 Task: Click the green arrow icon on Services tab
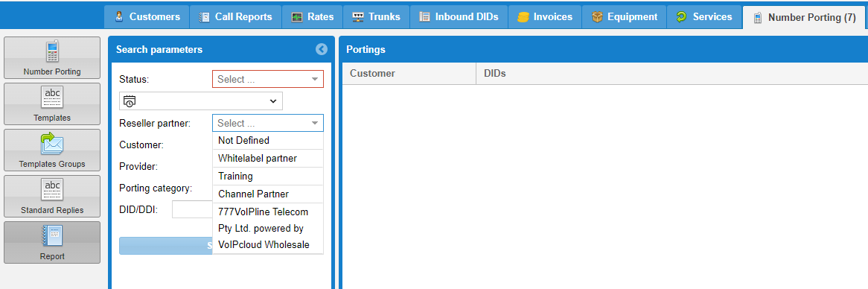(x=681, y=17)
